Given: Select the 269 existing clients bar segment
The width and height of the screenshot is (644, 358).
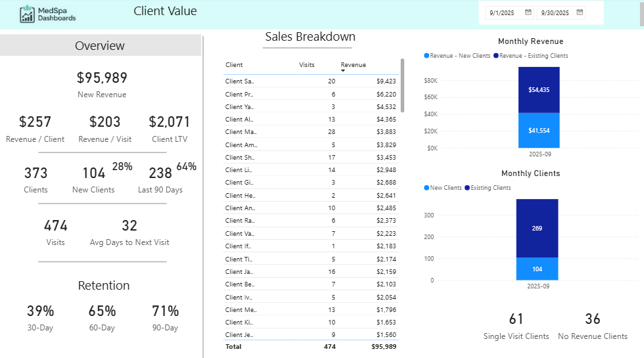Looking at the screenshot, I should (537, 228).
